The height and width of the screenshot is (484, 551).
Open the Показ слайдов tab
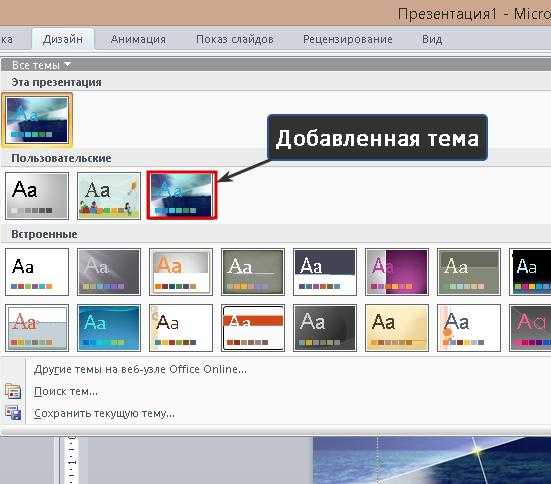point(235,39)
